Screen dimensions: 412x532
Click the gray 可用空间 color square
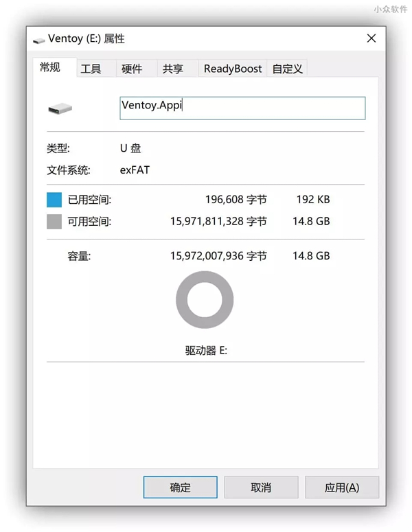click(x=54, y=222)
